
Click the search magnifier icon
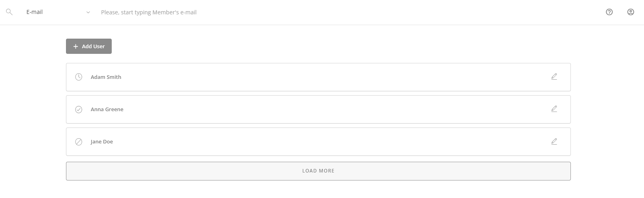pyautogui.click(x=9, y=12)
